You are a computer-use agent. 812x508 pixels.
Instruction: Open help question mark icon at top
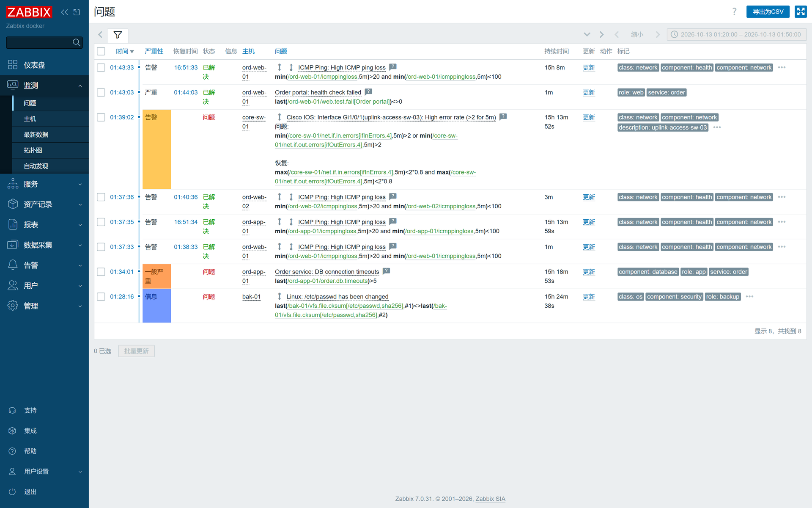coord(734,12)
